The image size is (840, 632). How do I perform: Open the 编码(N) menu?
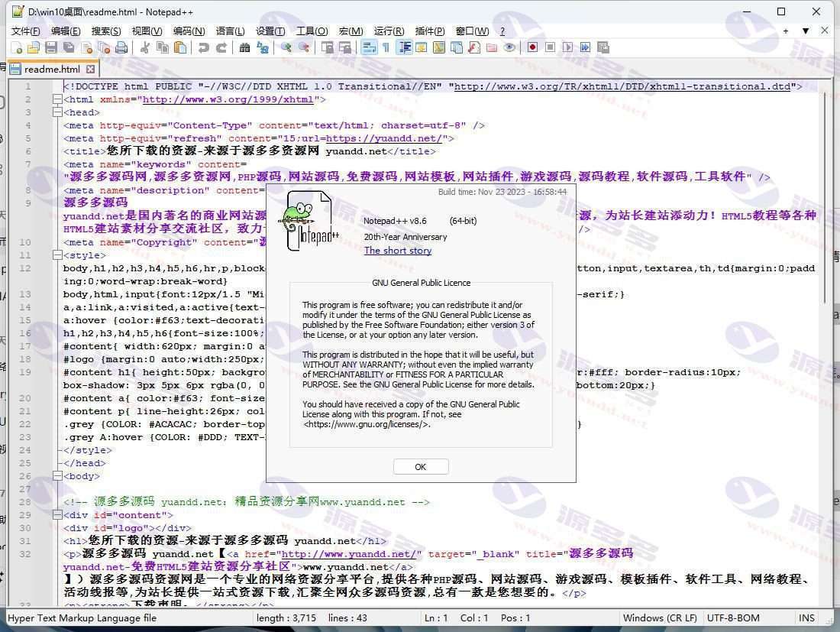pos(189,31)
